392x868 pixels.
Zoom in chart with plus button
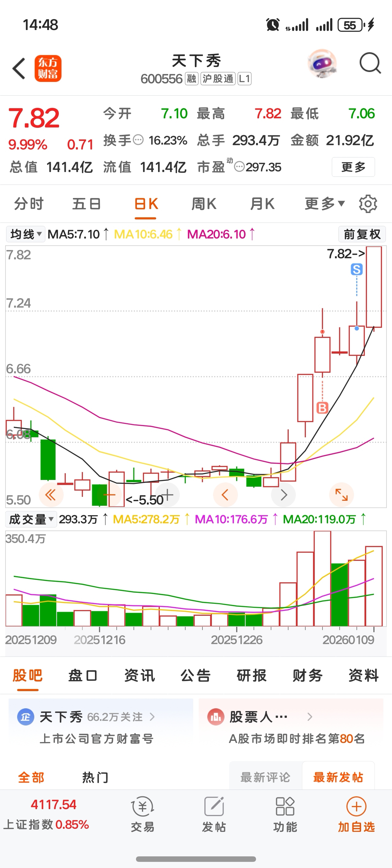(x=168, y=495)
